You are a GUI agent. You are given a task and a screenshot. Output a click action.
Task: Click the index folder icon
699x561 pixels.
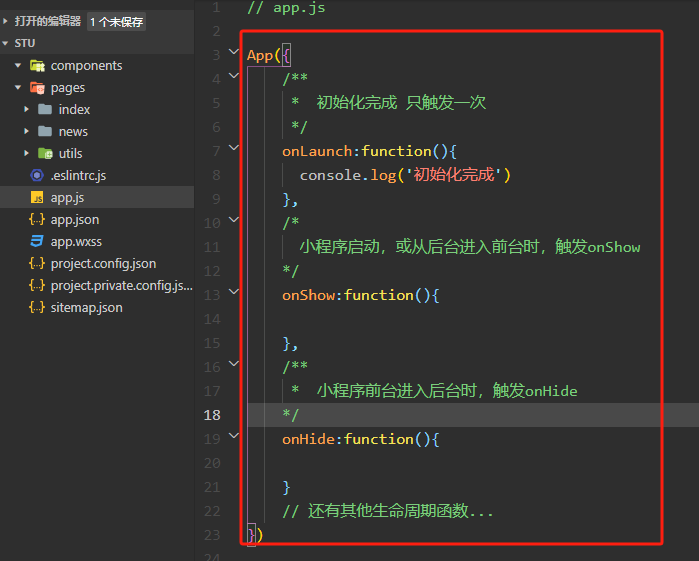pos(45,109)
